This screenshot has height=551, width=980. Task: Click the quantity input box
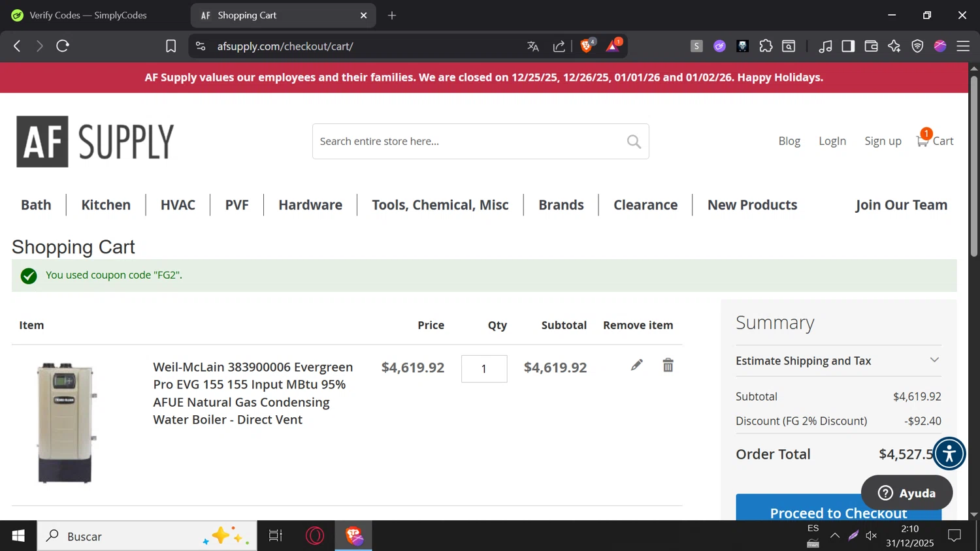click(484, 369)
